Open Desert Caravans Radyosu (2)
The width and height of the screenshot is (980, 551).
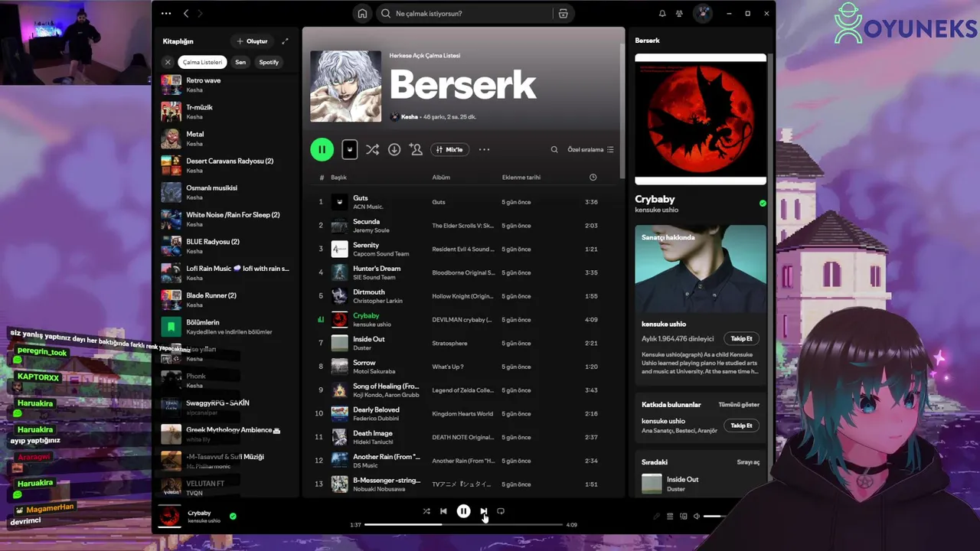coord(225,165)
